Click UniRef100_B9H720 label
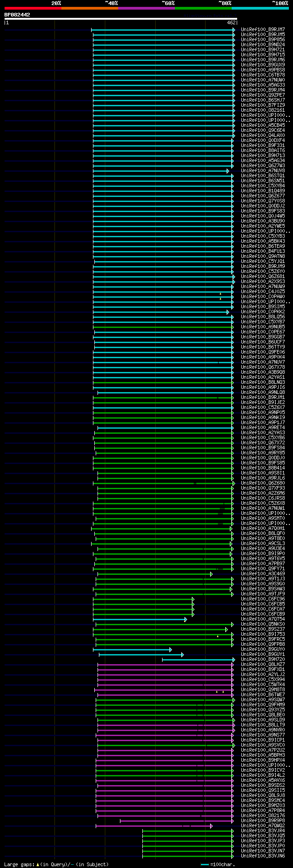This screenshot has height=868, width=293. pyautogui.click(x=263, y=660)
